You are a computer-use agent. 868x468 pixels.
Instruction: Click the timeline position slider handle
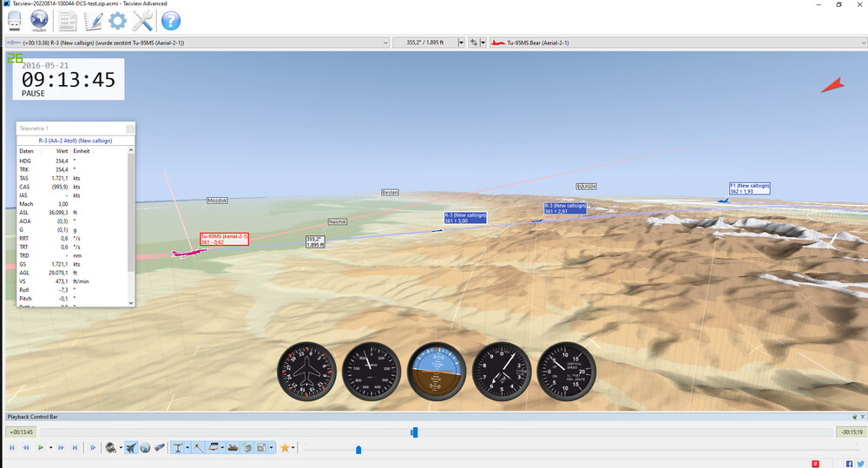click(x=414, y=432)
